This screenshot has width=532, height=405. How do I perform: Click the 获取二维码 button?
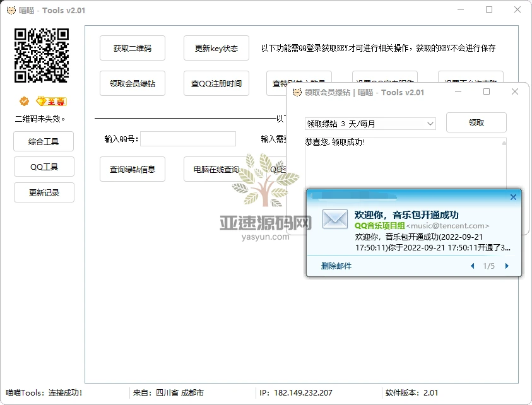pos(133,47)
